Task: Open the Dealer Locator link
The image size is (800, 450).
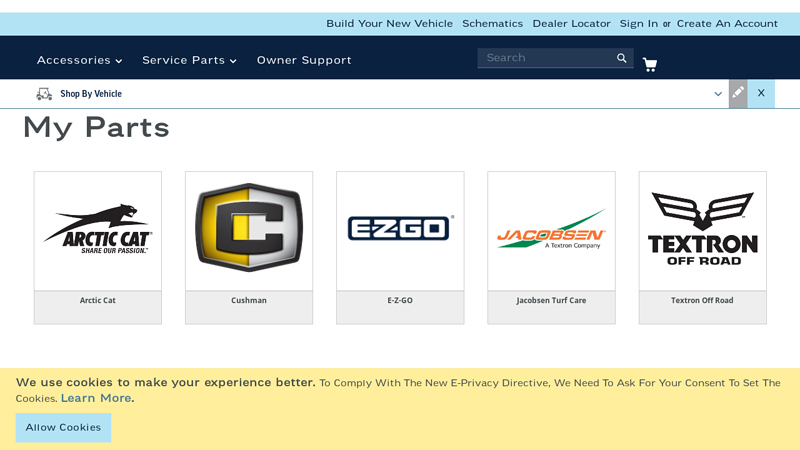Action: [x=571, y=24]
